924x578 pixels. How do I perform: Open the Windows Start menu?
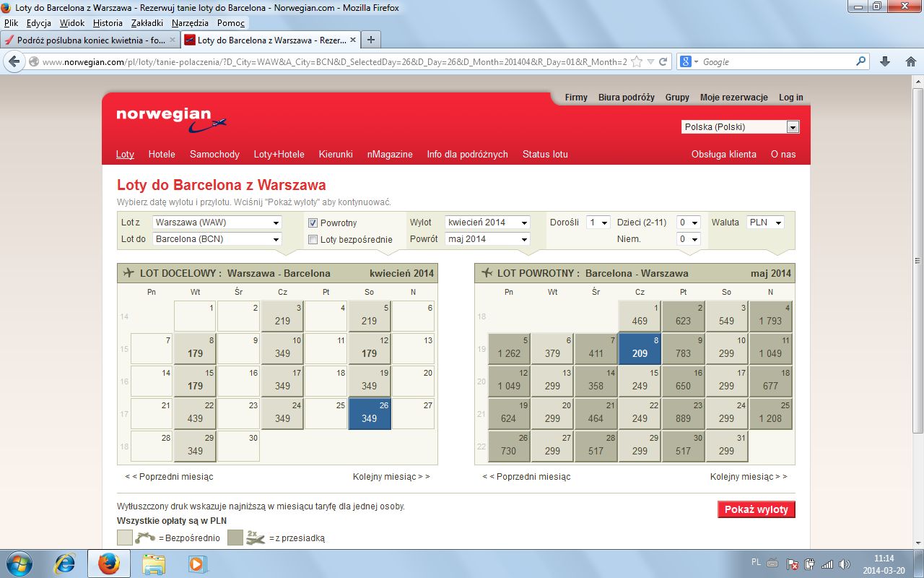pyautogui.click(x=18, y=564)
